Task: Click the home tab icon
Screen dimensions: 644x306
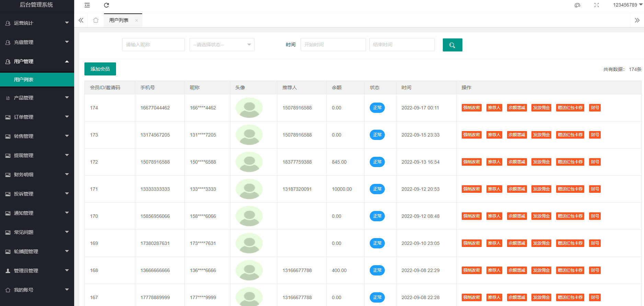Action: 96,20
